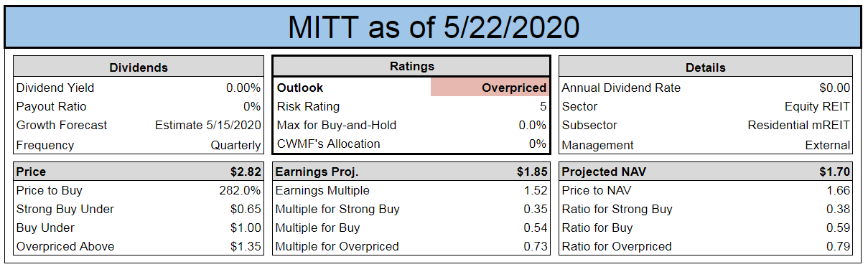Select the Ratings section header
Screen dimensions: 868x272
click(411, 66)
